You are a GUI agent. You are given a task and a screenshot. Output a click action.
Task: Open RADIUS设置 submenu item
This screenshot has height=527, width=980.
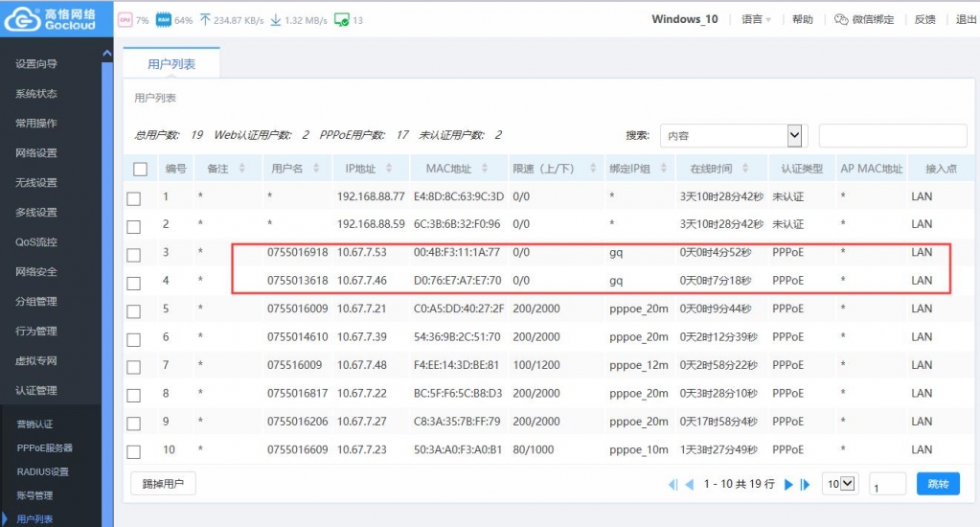(x=42, y=472)
